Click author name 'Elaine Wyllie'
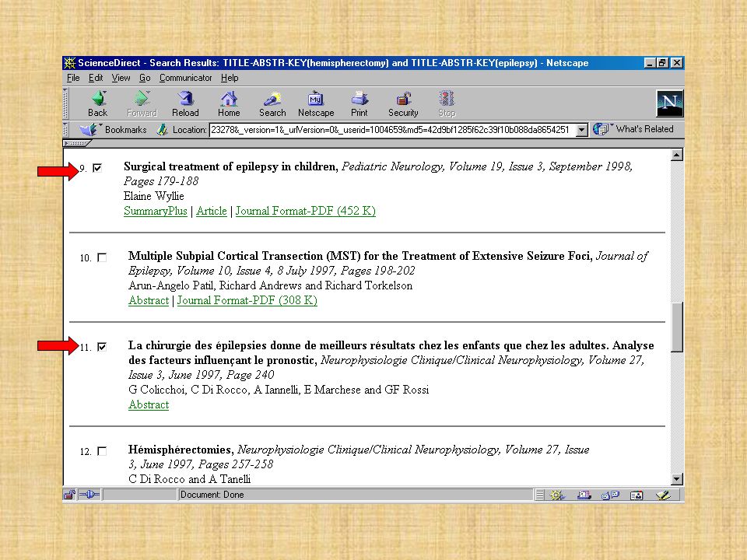Image resolution: width=747 pixels, height=560 pixels. point(153,196)
